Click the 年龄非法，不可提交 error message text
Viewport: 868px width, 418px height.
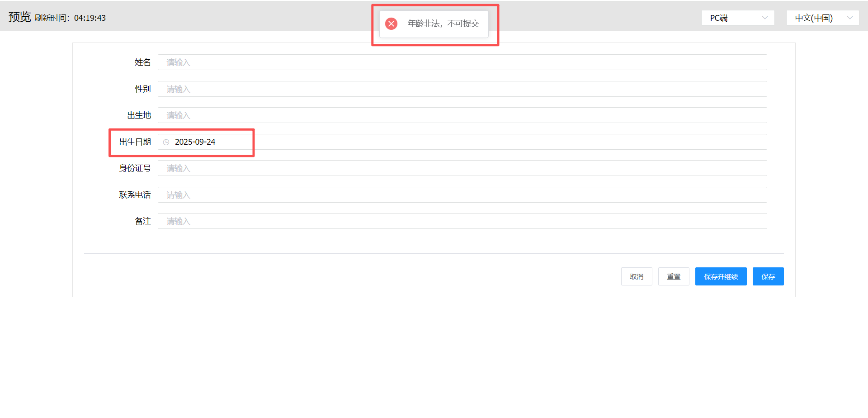pos(443,24)
